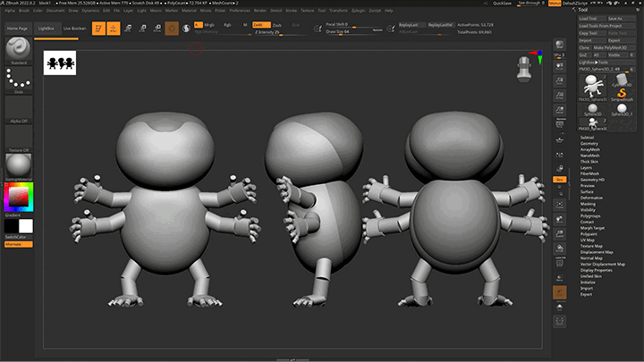Expand the ArrayMesh section
This screenshot has width=644, height=362.
pos(589,149)
